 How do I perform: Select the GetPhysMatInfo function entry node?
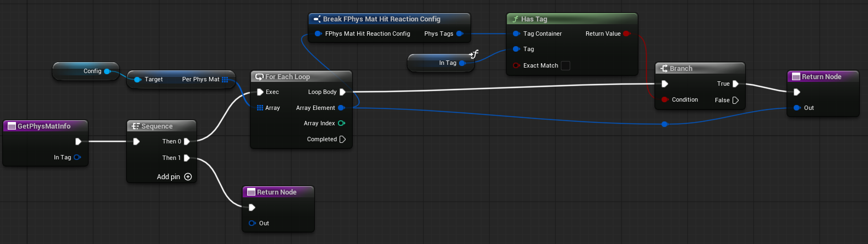tap(45, 126)
